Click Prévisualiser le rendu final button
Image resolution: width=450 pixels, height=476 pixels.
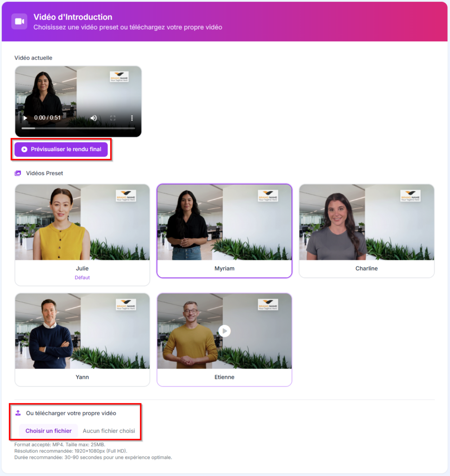[x=61, y=149]
